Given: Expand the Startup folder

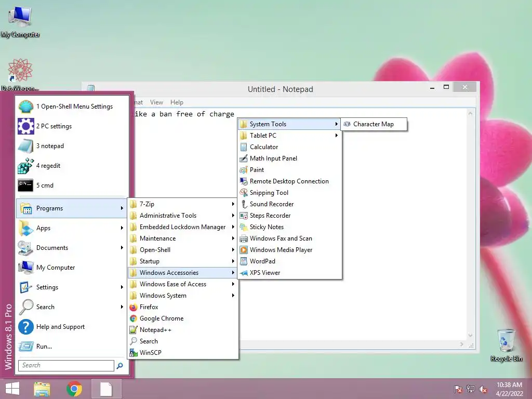Looking at the screenshot, I should coord(182,261).
